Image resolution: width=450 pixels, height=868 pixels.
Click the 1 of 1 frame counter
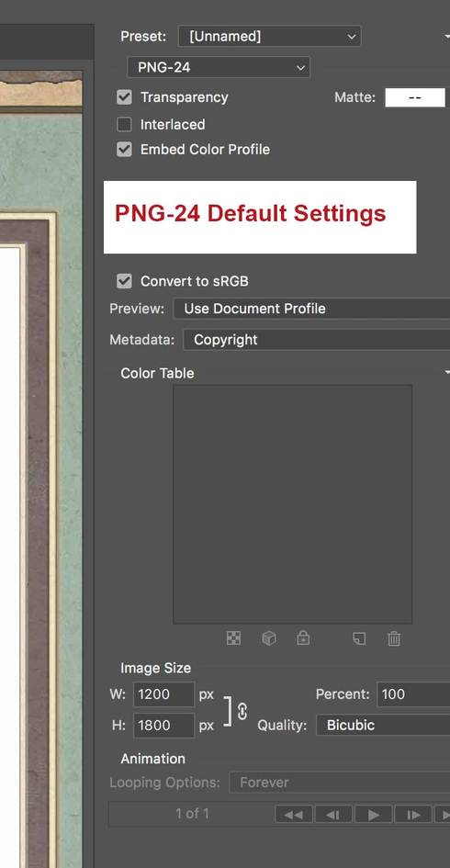(x=192, y=813)
